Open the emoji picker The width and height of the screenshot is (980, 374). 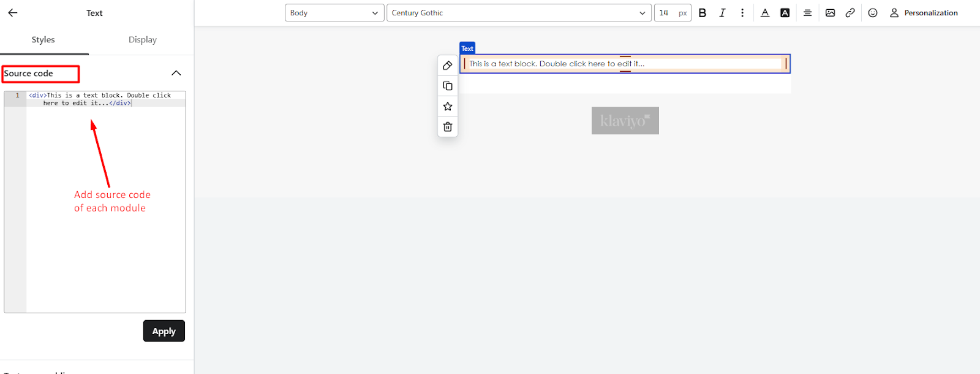coord(873,13)
